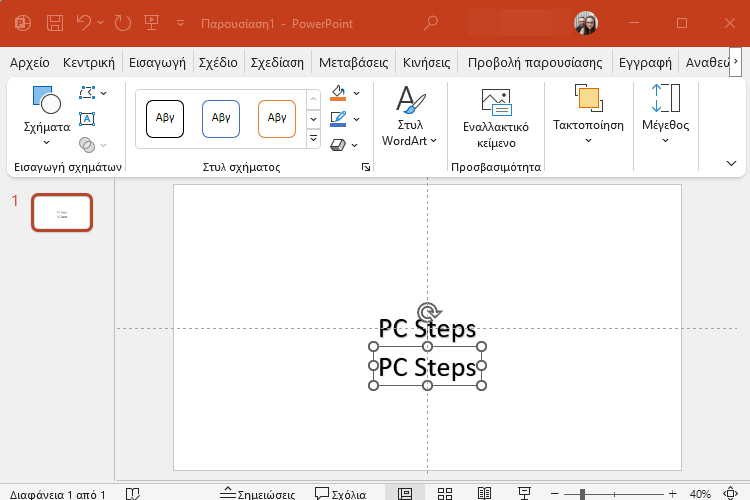The image size is (750, 500).
Task: Click the Edit Shape icon
Action: point(87,93)
